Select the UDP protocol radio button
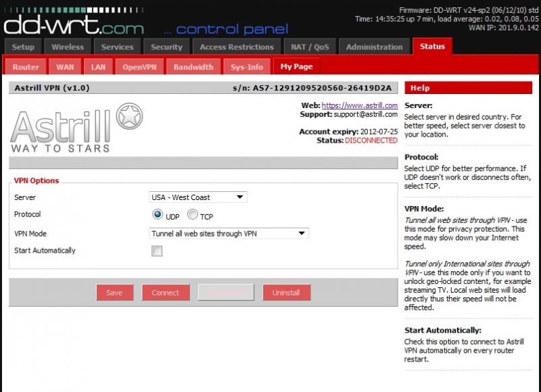Viewport: 541px width, 392px height. [158, 215]
